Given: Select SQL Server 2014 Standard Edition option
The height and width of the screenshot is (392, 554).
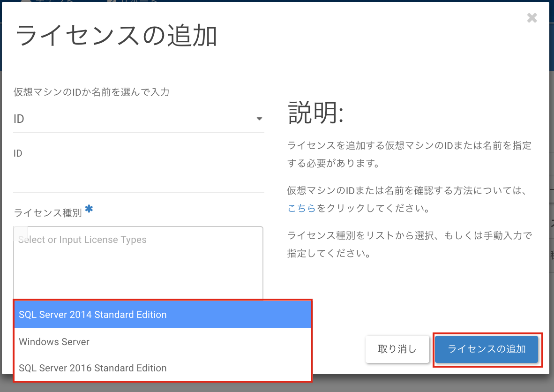Looking at the screenshot, I should (163, 315).
